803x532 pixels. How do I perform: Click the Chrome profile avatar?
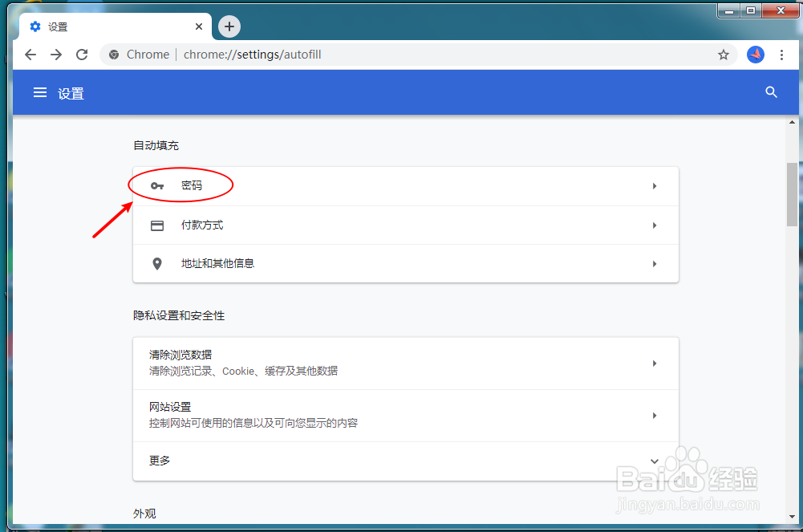[x=755, y=55]
